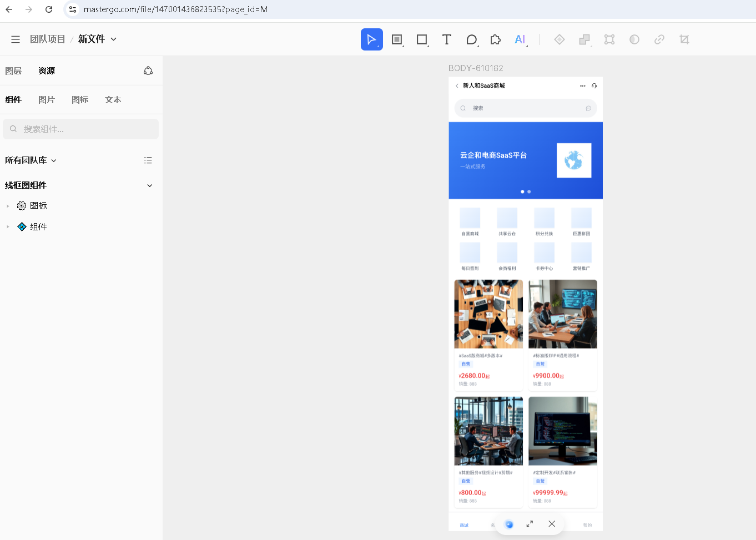
Task: Click the 标准版ERP product photo
Action: [x=563, y=314]
